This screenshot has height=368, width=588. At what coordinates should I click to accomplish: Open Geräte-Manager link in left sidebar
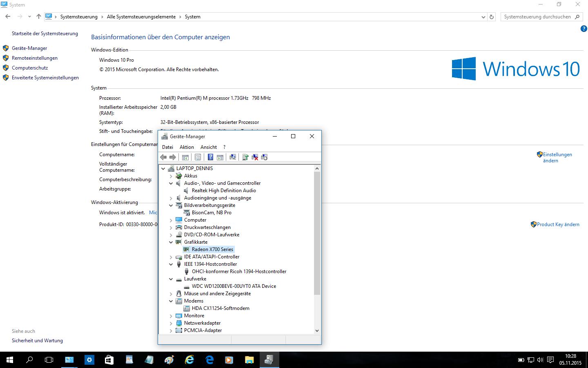click(x=29, y=48)
